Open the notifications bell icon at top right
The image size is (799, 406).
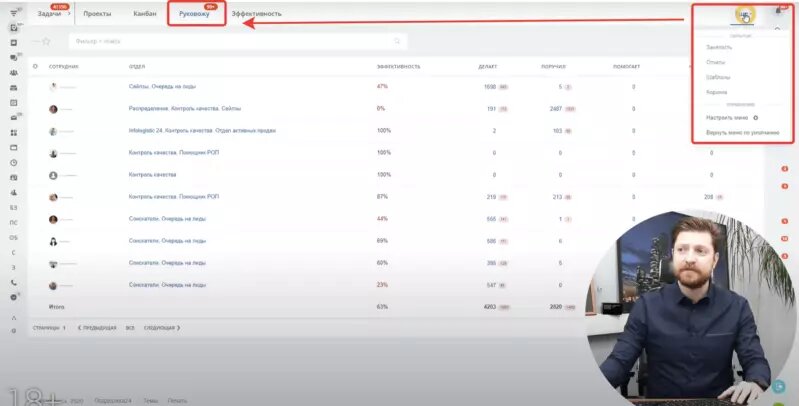pyautogui.click(x=779, y=11)
